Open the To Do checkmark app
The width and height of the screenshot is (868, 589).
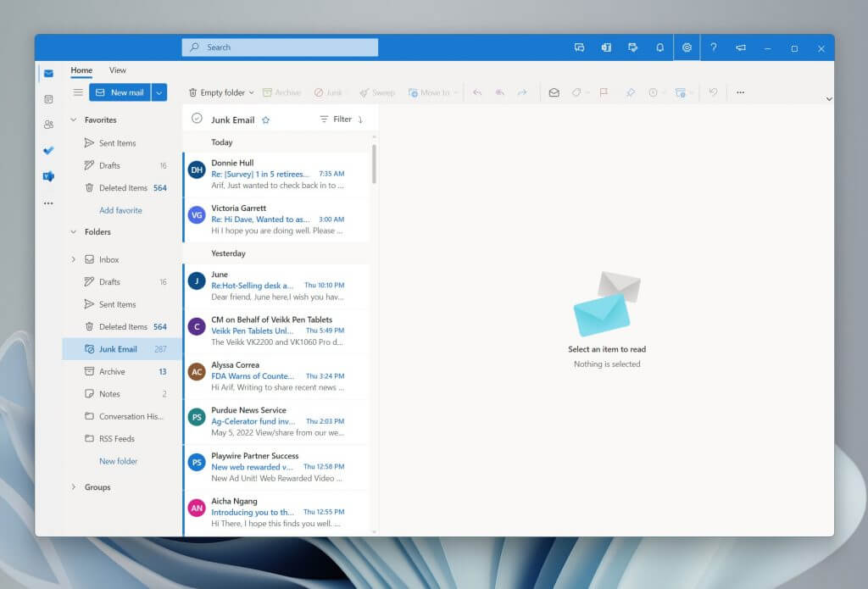48,150
